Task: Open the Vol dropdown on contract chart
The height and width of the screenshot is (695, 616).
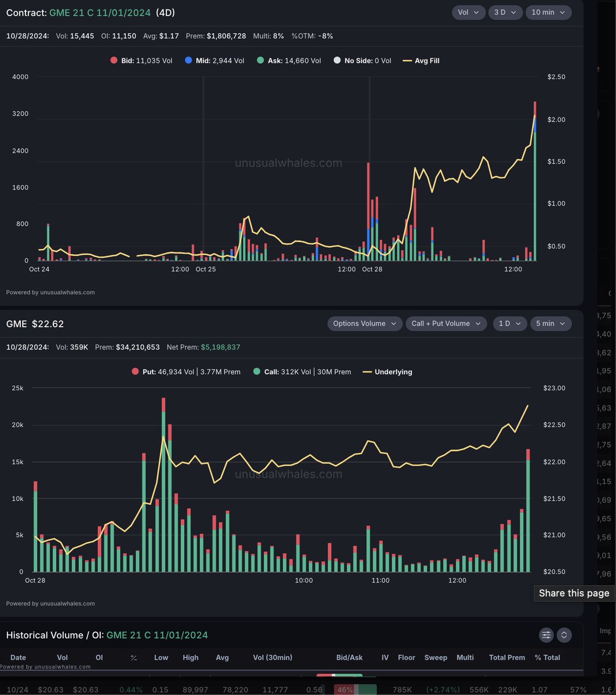Action: coord(468,12)
